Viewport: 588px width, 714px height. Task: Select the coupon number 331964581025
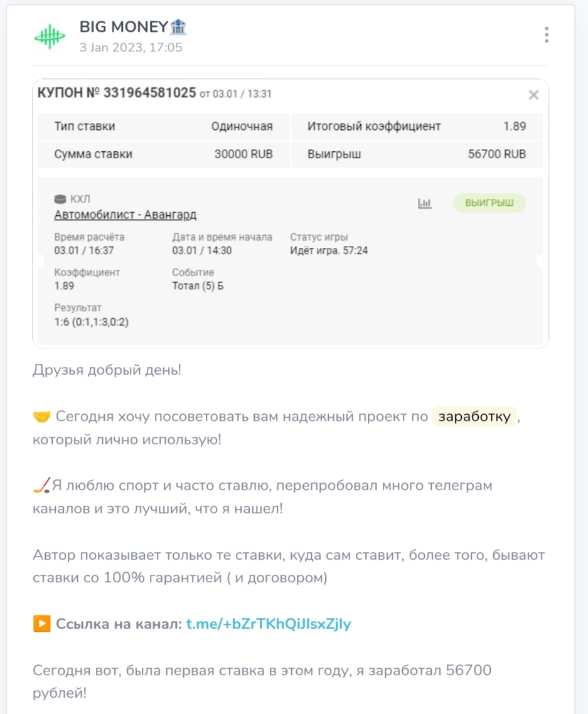(x=149, y=93)
